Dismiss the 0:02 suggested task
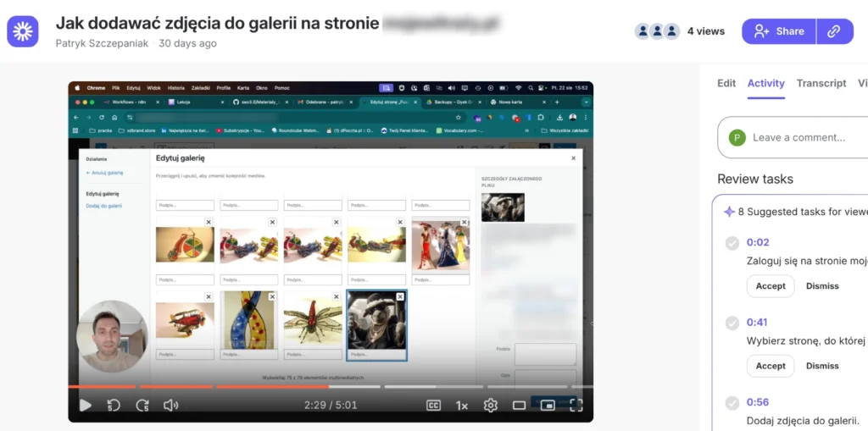The height and width of the screenshot is (431, 868). click(x=822, y=286)
